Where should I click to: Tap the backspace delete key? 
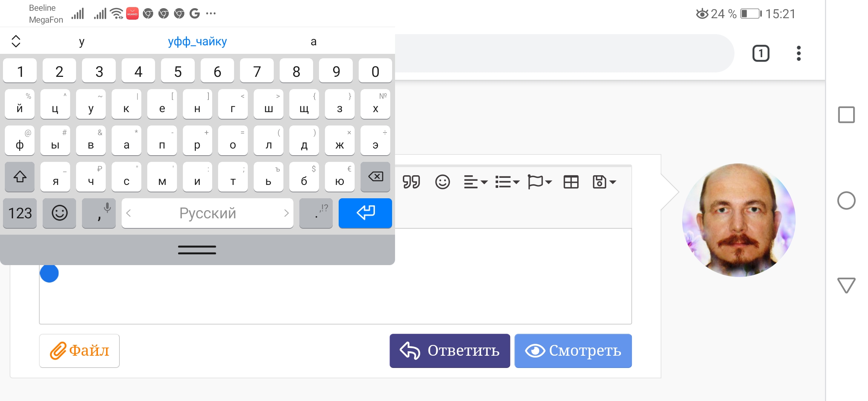pyautogui.click(x=375, y=177)
